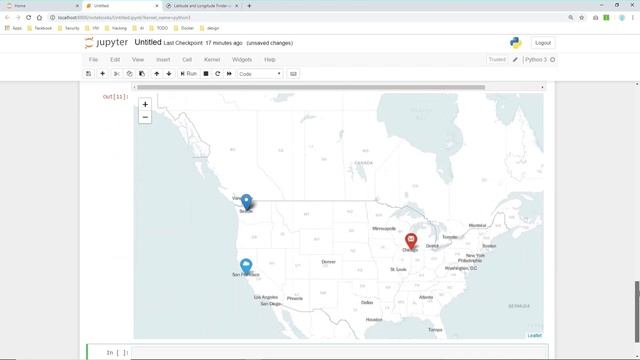Screen dimensions: 640x360
Task: Open the cell type Code dropdown
Action: click(x=260, y=74)
